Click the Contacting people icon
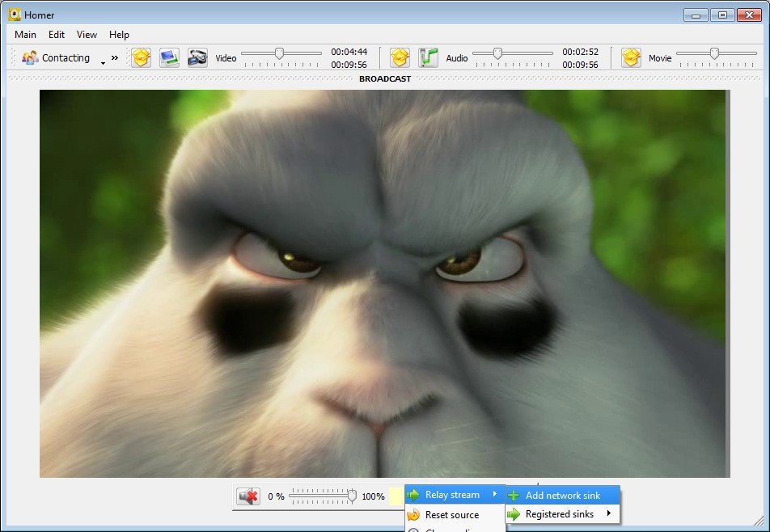This screenshot has width=770, height=532. point(30,57)
